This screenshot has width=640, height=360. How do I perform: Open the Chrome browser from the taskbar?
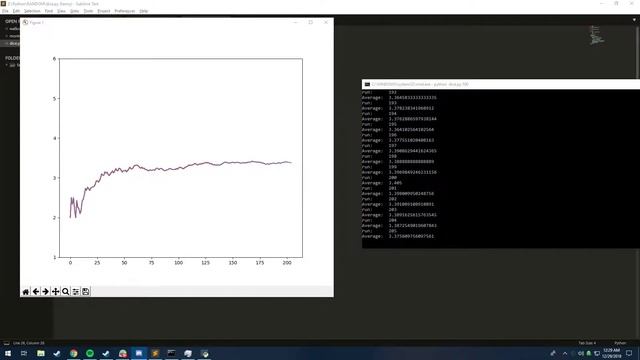[x=73, y=353]
